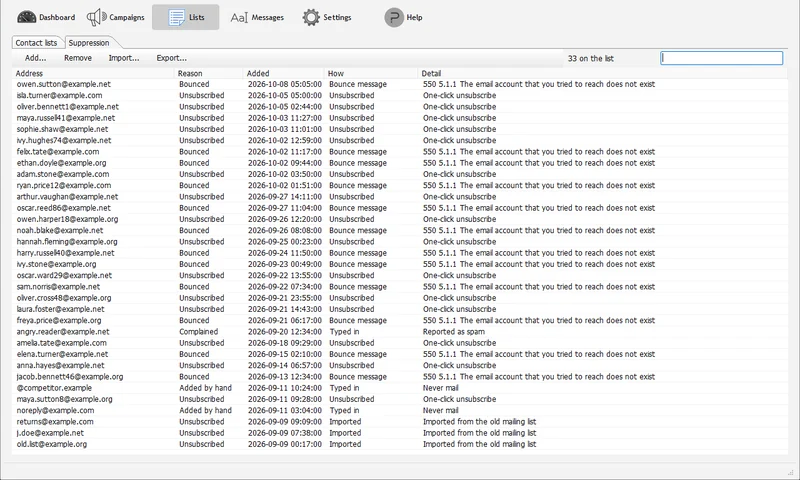Viewport: 800px width, 480px height.
Task: Select row sophie.shaw@example.net
Action: pyautogui.click(x=400, y=129)
